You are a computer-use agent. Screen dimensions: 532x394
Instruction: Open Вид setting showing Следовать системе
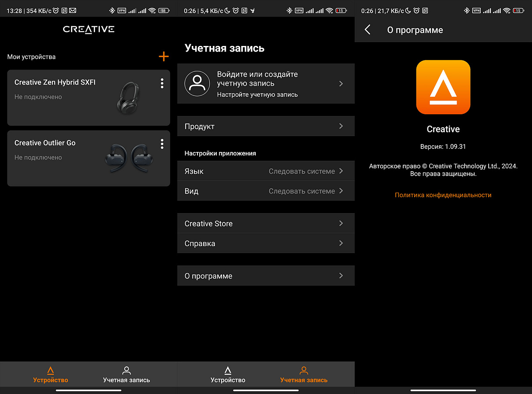pyautogui.click(x=266, y=191)
